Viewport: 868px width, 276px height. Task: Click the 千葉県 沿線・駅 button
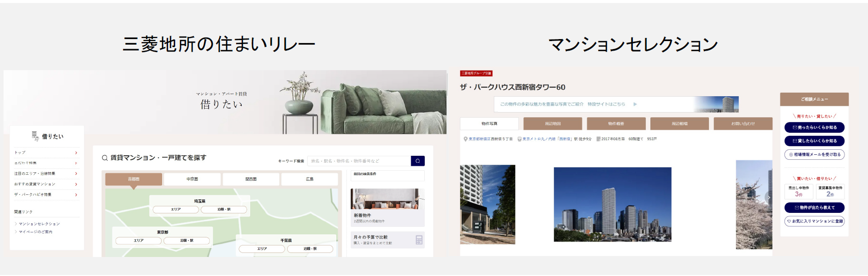tap(310, 249)
